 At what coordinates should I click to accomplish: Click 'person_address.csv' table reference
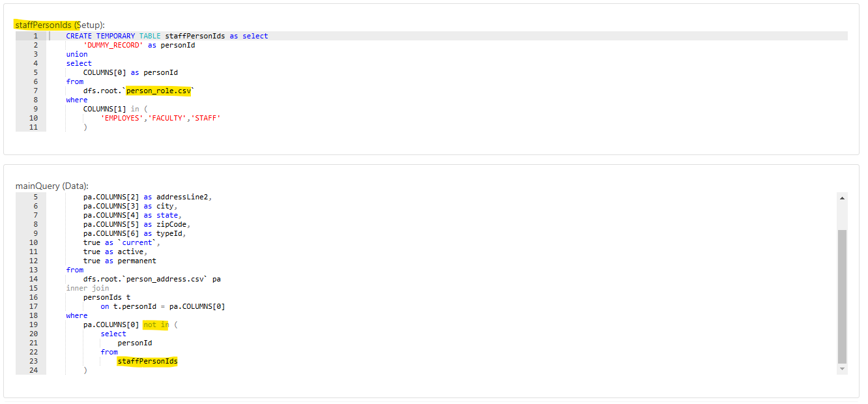click(166, 279)
